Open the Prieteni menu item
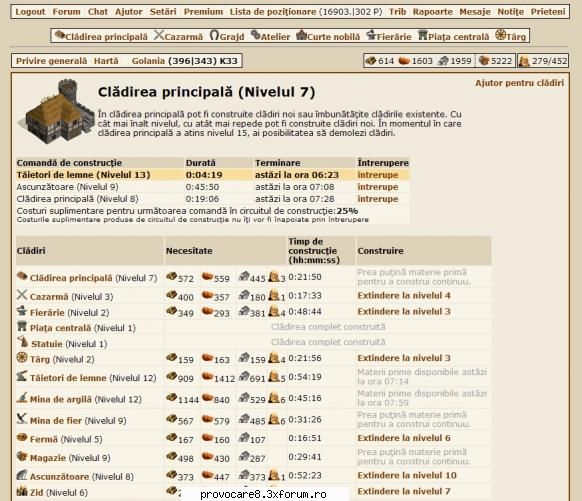The height and width of the screenshot is (501, 582). click(x=548, y=12)
